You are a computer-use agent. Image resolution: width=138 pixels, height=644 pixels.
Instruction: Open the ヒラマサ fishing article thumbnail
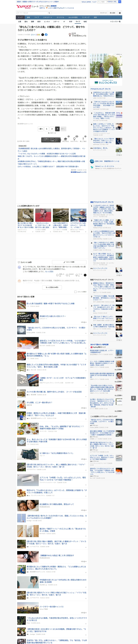tap(78, 215)
